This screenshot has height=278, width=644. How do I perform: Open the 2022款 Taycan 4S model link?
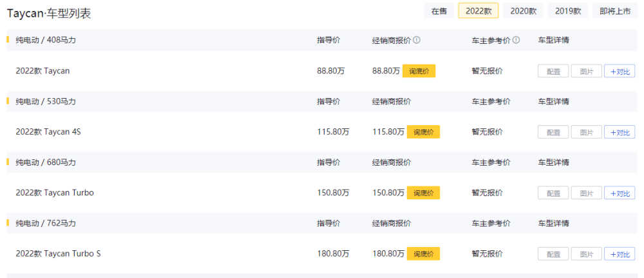tap(48, 132)
